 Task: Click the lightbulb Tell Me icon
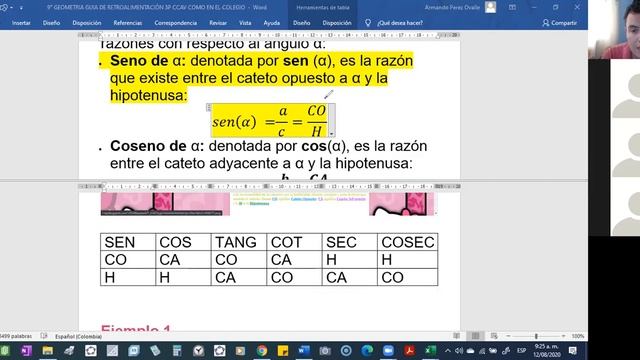(368, 23)
